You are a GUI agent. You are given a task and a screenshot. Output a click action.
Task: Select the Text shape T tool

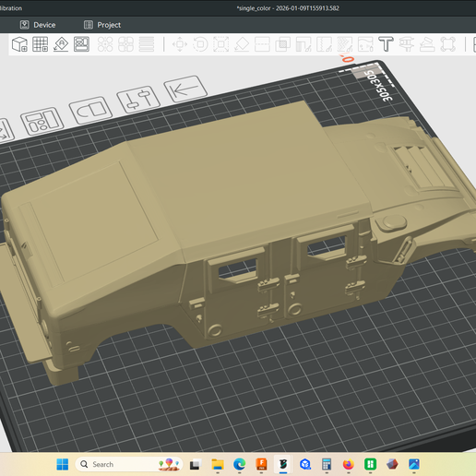pyautogui.click(x=386, y=44)
